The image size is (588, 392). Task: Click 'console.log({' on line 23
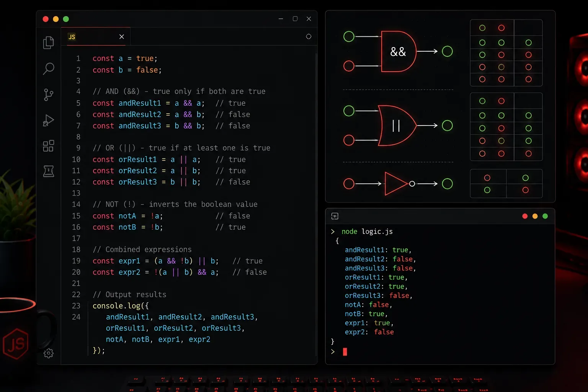click(x=121, y=305)
